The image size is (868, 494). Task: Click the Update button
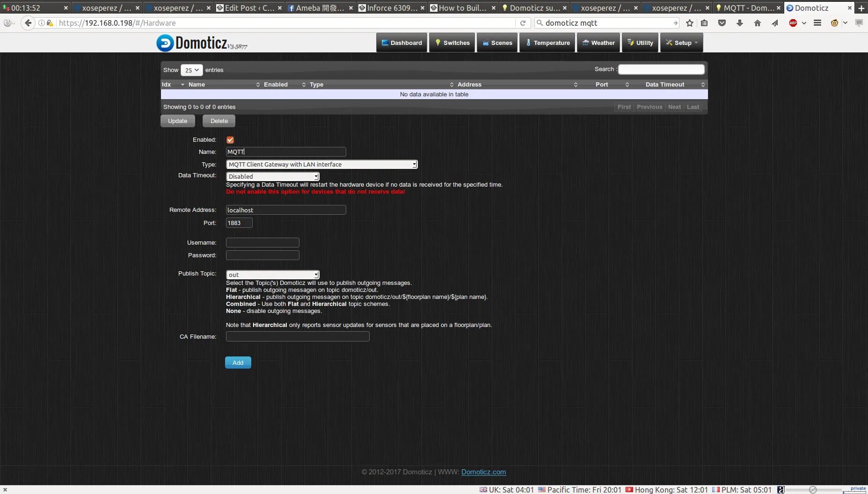178,121
